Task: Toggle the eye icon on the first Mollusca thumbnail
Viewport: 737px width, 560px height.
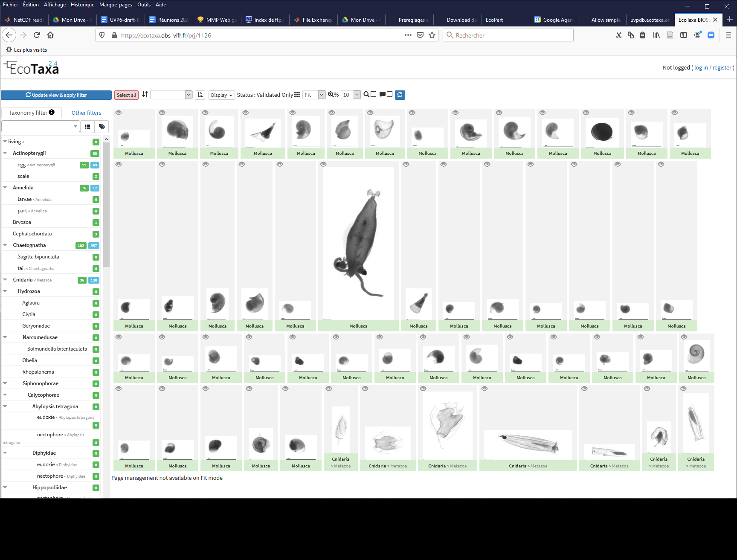Action: pos(119,112)
